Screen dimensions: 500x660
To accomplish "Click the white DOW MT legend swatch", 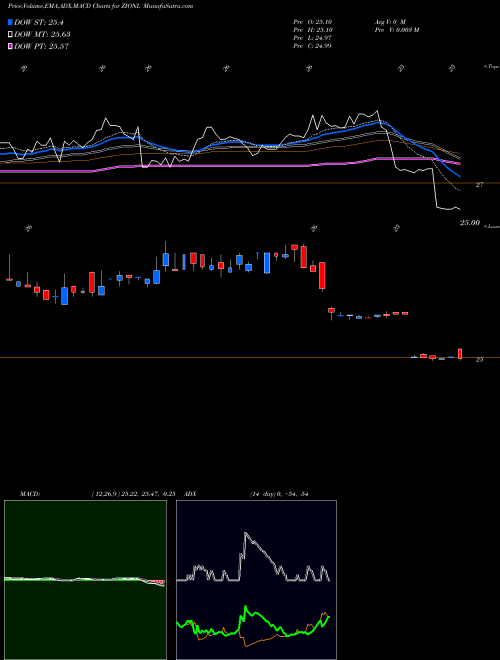I will [10, 34].
